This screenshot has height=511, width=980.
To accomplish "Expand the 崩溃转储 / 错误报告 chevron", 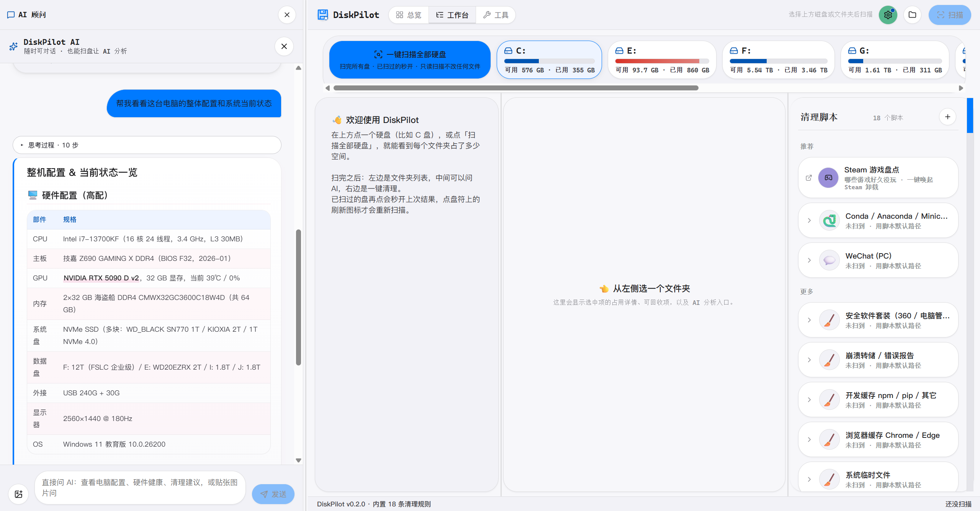I will 809,360.
